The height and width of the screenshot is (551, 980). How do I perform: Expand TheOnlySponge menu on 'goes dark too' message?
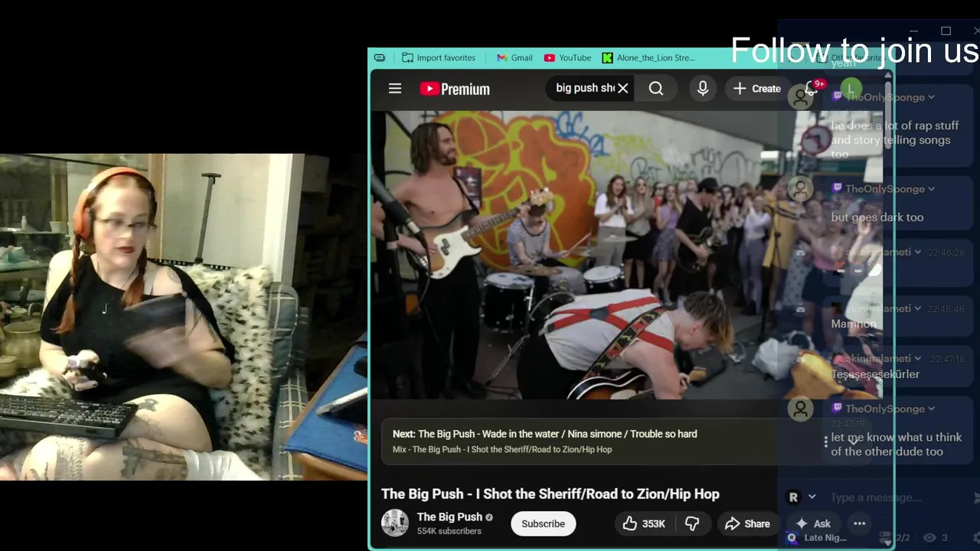(x=931, y=189)
